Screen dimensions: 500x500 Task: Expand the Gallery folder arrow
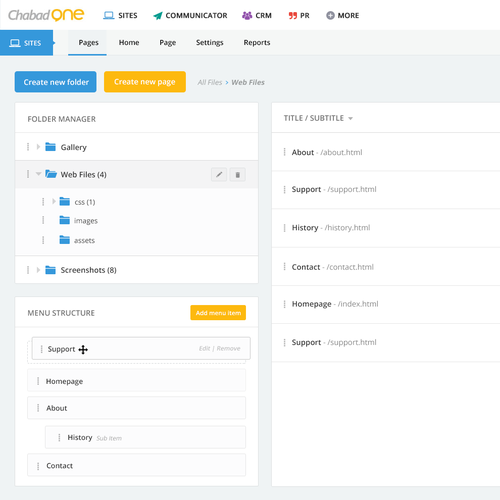[38, 147]
